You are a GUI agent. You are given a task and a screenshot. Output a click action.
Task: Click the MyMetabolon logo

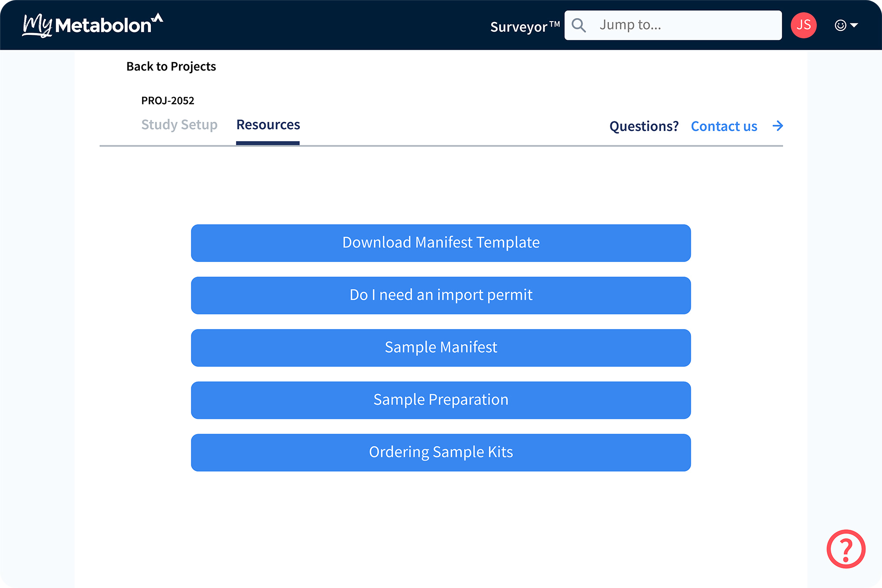[x=93, y=25]
